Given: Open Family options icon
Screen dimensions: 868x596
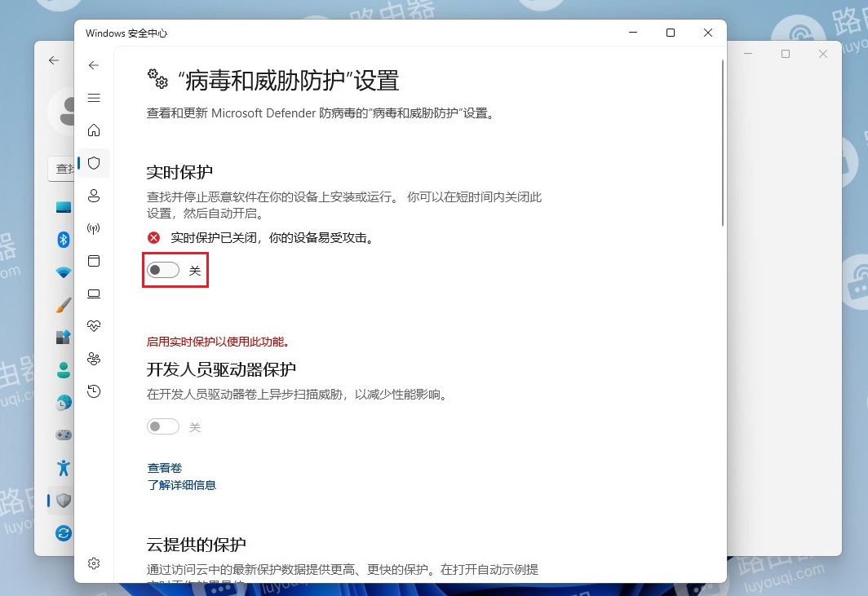Looking at the screenshot, I should pos(94,359).
